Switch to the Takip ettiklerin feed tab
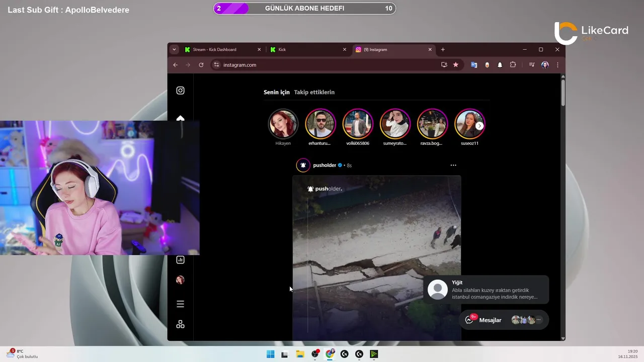This screenshot has width=644, height=362. coord(314,92)
